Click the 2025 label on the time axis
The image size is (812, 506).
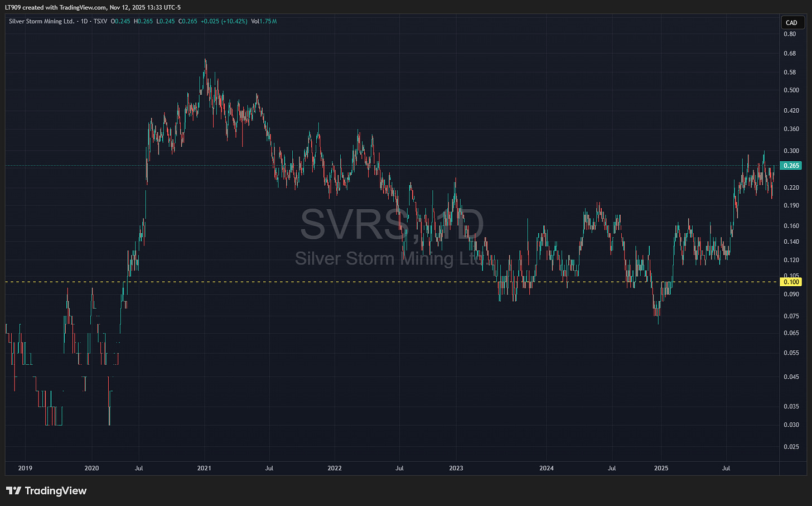[x=661, y=468]
